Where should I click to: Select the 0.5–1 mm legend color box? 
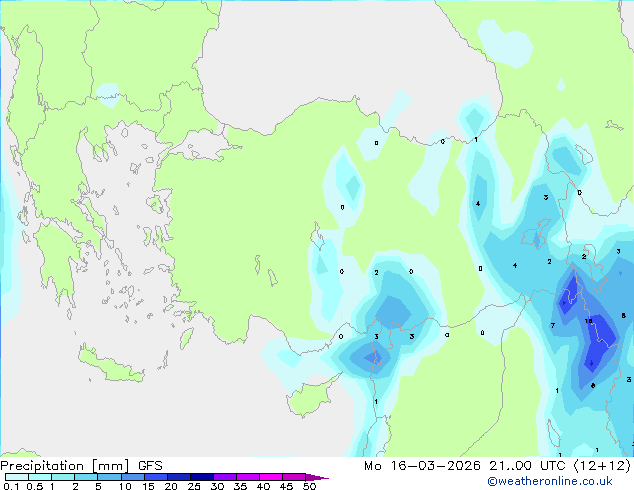(x=40, y=477)
